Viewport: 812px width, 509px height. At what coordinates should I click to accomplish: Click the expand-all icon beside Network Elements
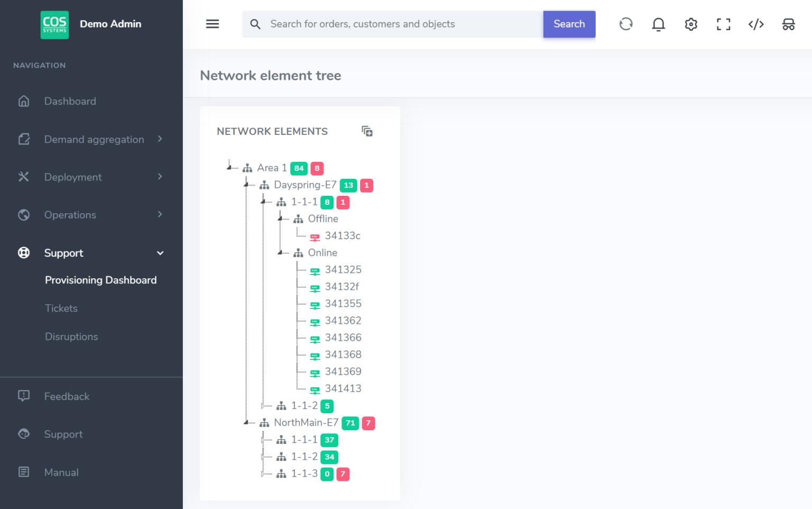point(367,131)
